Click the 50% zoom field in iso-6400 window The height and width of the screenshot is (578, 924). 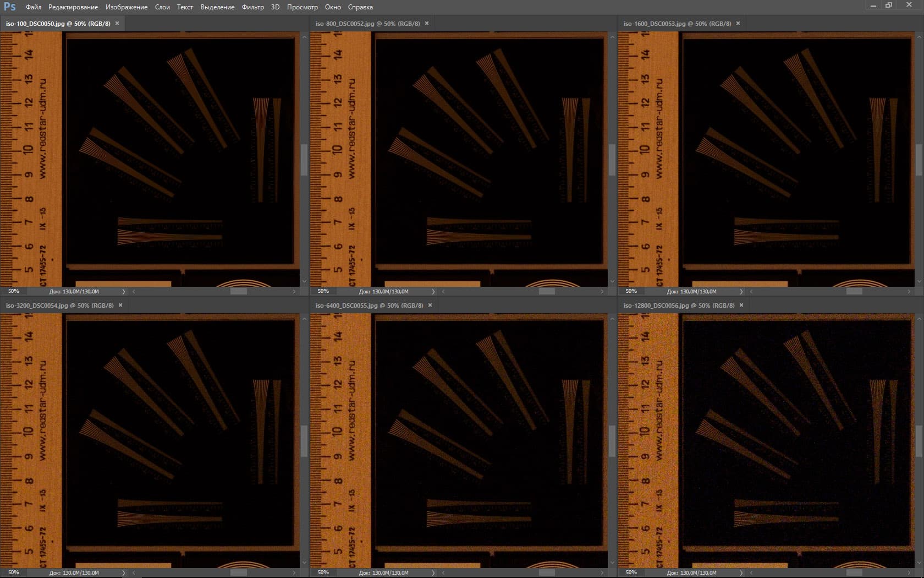coord(324,572)
